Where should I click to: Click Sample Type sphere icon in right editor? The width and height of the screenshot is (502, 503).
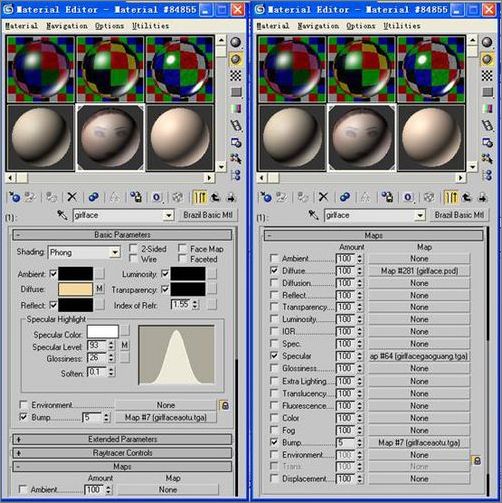487,42
